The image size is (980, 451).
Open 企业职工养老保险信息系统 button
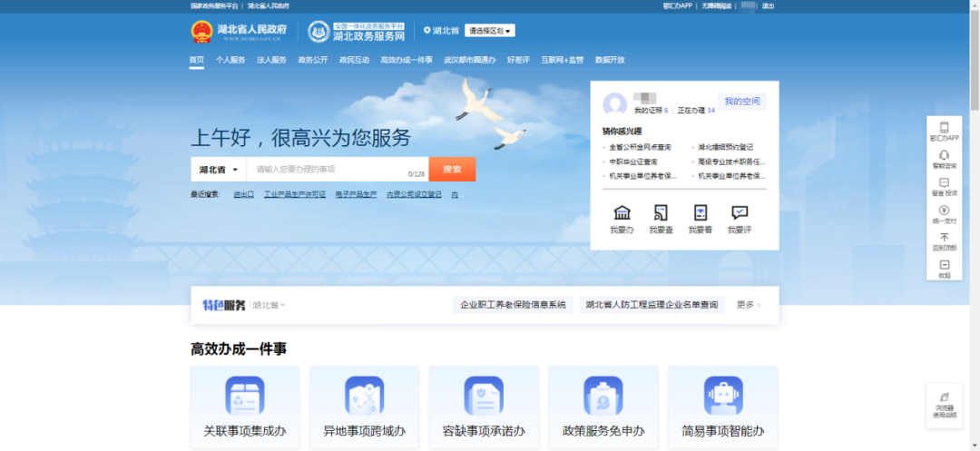click(513, 305)
